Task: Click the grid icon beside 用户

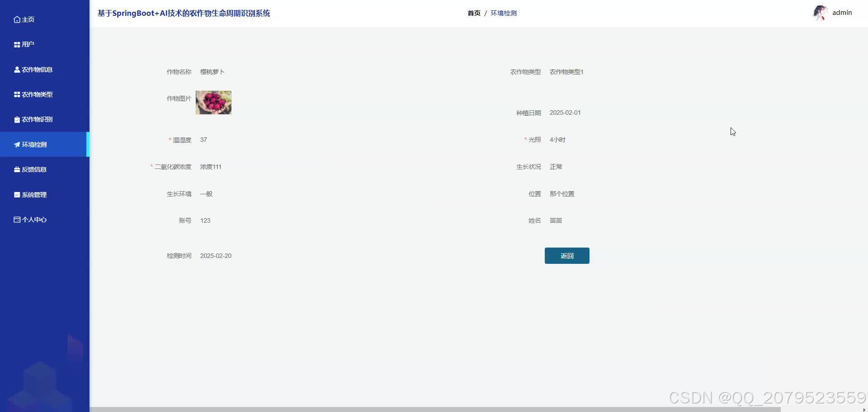Action: [x=17, y=44]
